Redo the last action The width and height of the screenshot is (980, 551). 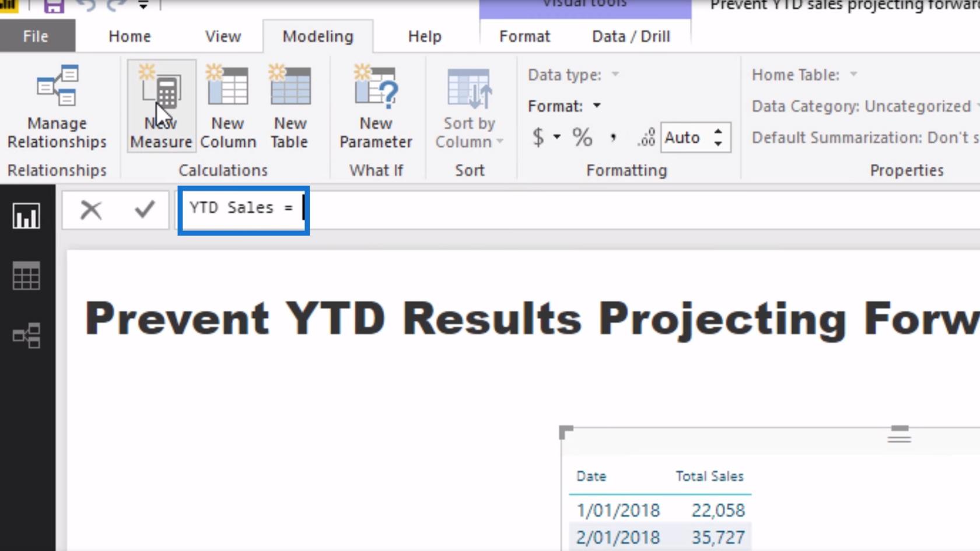pos(117,5)
